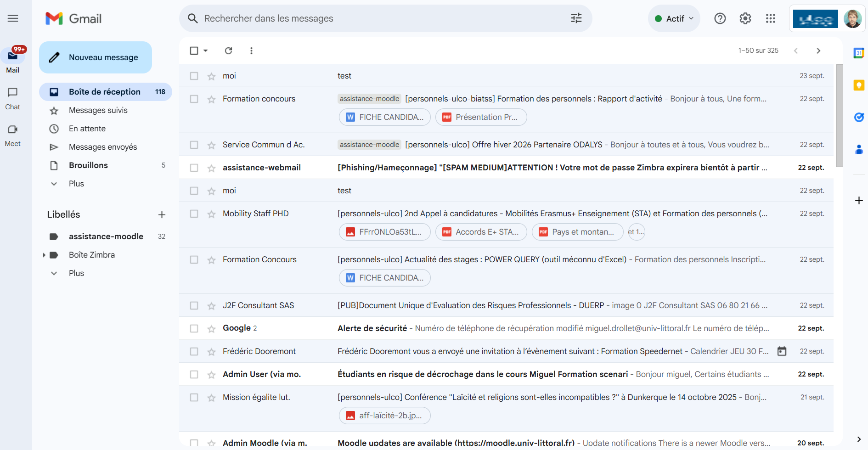Open the select-all dropdown arrow
The width and height of the screenshot is (868, 450).
click(206, 51)
